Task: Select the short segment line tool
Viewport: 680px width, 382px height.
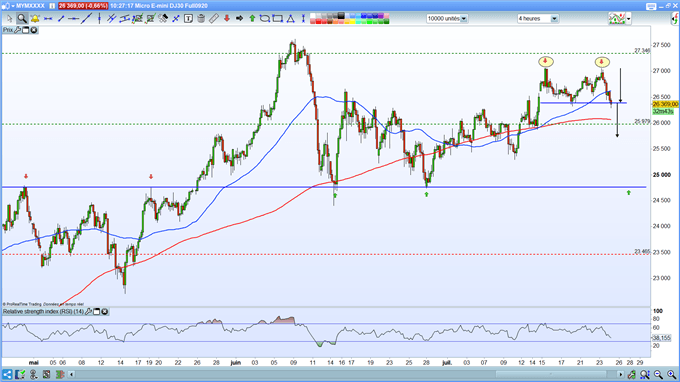Action: [x=61, y=19]
